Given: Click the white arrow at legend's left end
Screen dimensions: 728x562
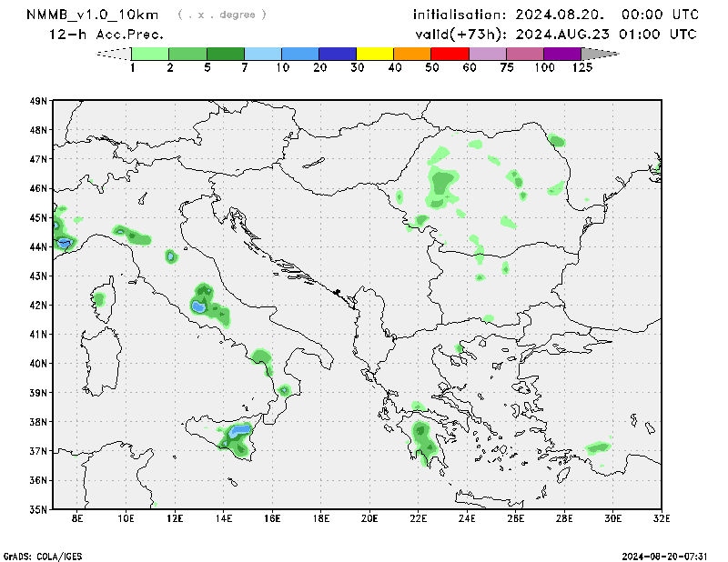Looking at the screenshot, I should [x=114, y=55].
